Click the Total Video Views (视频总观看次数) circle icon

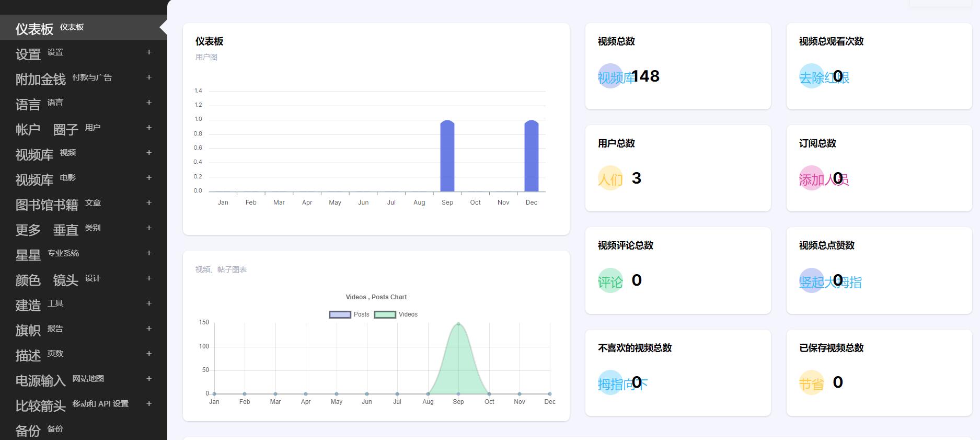[x=811, y=76]
